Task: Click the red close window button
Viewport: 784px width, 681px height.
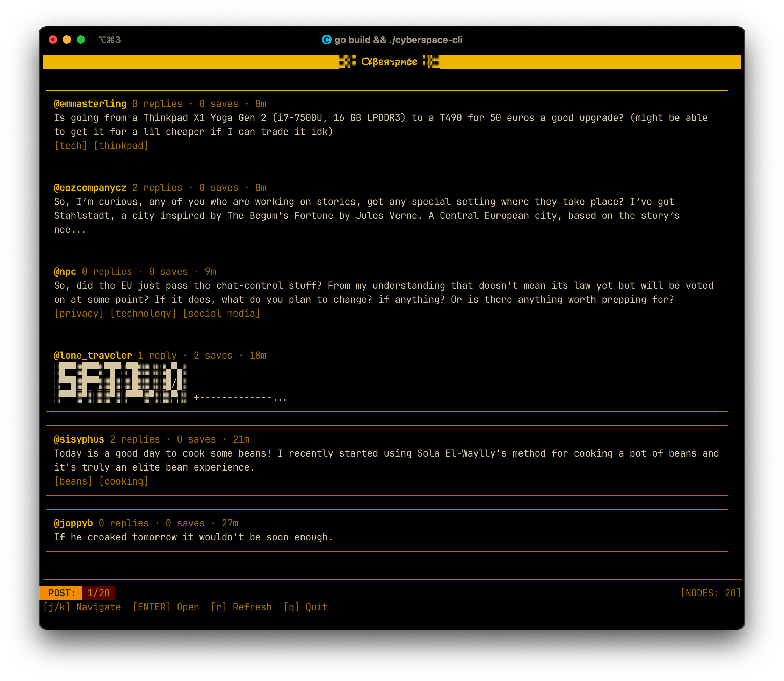Action: click(53, 40)
